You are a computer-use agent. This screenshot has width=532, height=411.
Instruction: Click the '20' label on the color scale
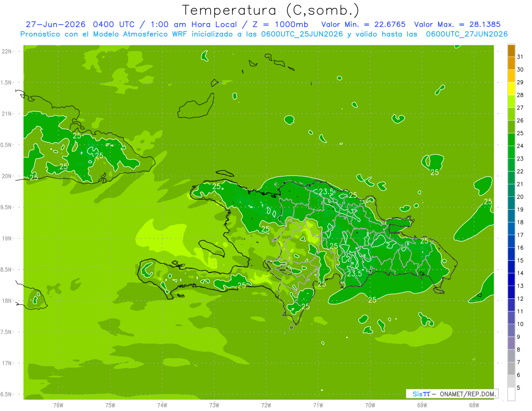520,197
